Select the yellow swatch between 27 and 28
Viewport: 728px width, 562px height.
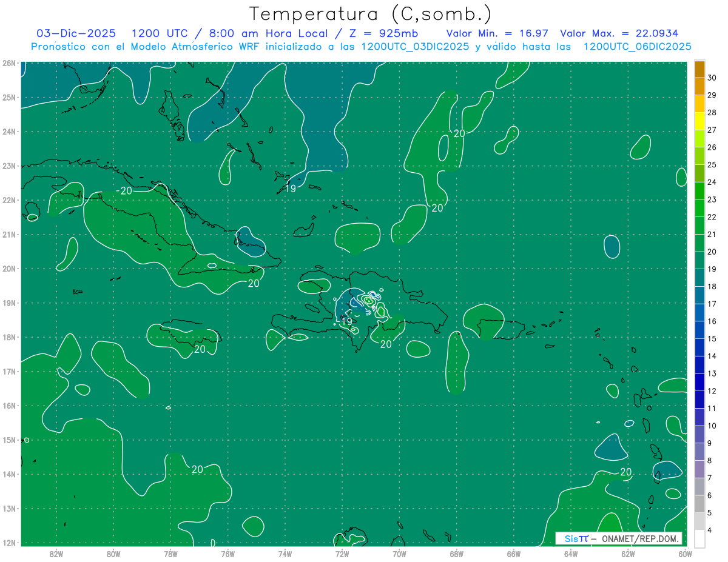click(x=699, y=121)
